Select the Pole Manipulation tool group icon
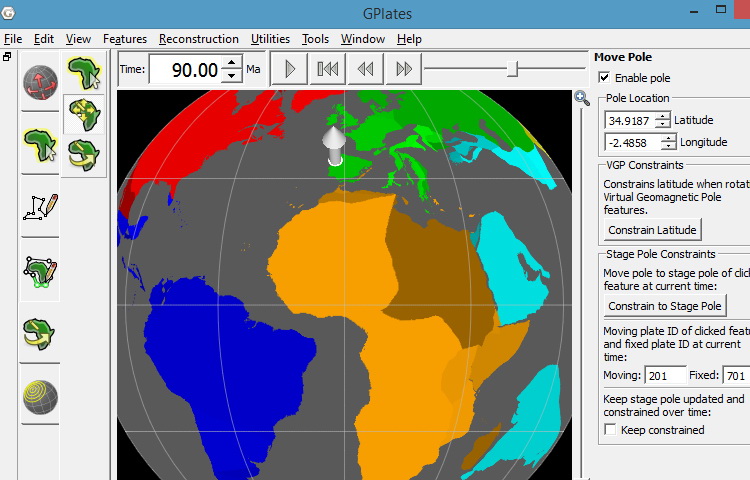This screenshot has height=480, width=750. (x=41, y=332)
